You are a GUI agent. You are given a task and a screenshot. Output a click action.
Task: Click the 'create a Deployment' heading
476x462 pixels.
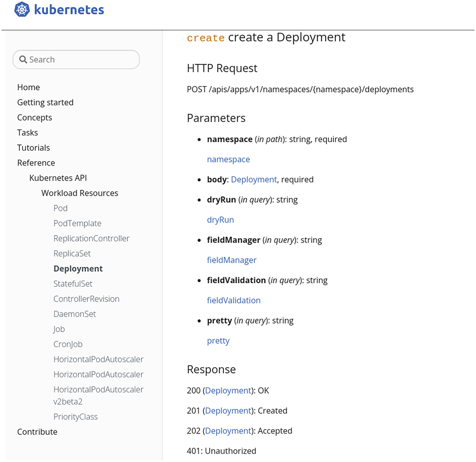[x=266, y=37]
